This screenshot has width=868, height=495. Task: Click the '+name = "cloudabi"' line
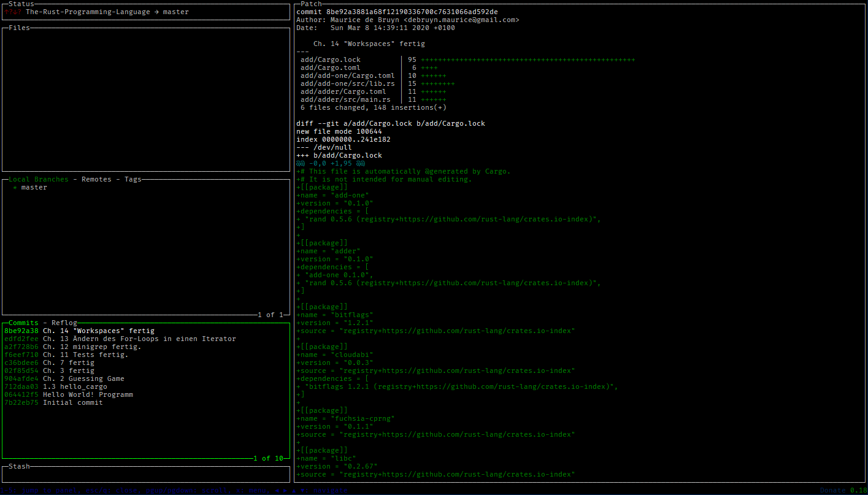[x=335, y=355]
